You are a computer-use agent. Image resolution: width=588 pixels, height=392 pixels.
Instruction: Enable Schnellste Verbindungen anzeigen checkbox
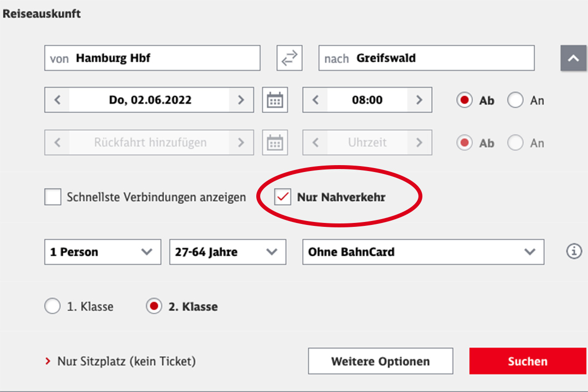(52, 197)
